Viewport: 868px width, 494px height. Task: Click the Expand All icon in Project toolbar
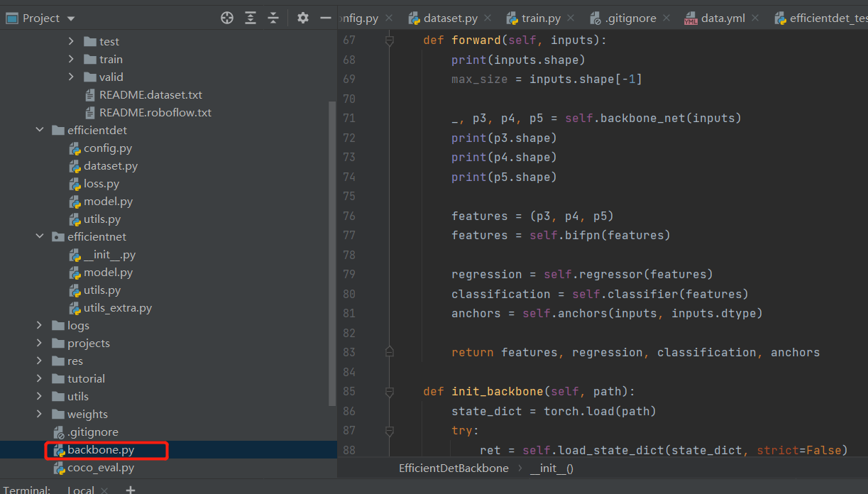point(251,18)
